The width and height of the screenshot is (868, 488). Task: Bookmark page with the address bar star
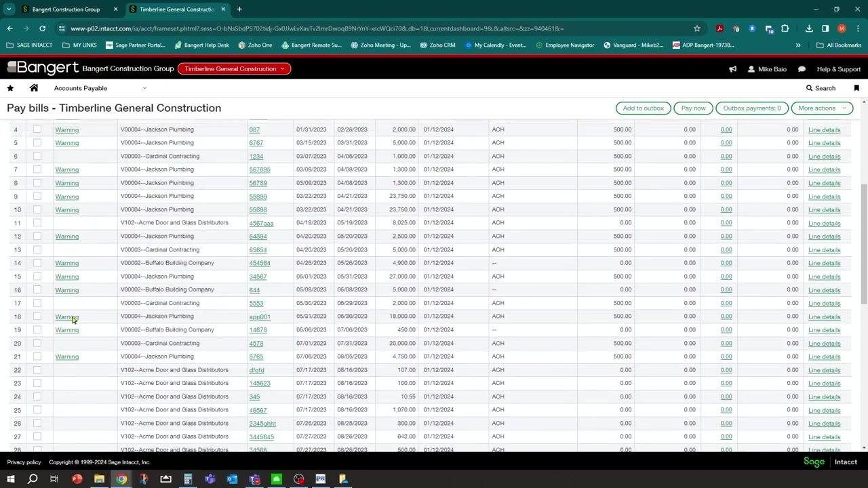(x=696, y=28)
